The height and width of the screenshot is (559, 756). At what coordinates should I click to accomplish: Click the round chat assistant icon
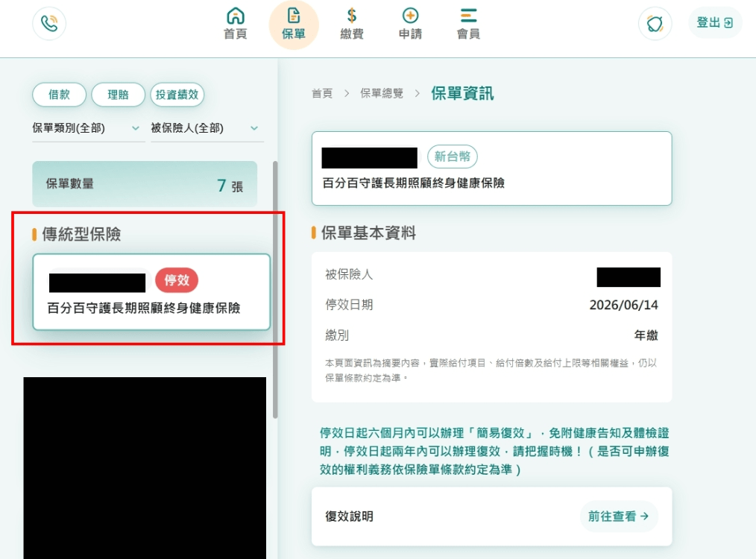pos(655,23)
